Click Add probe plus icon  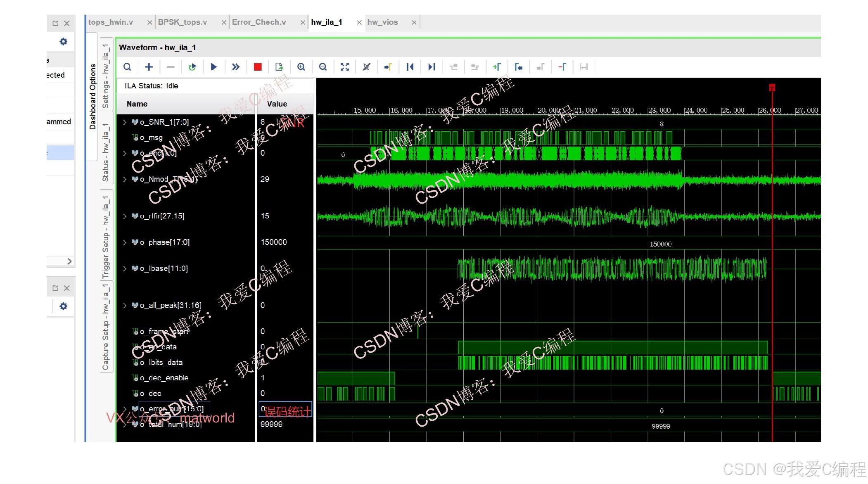149,67
